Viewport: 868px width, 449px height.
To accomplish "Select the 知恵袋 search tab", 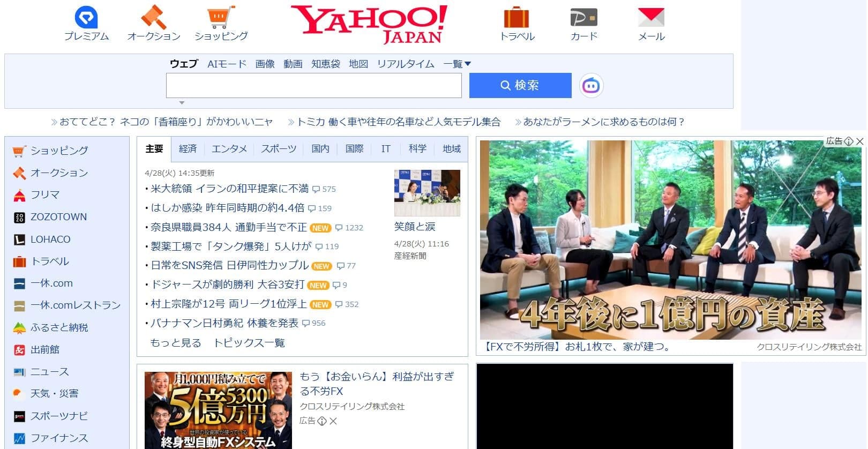I will (x=326, y=64).
